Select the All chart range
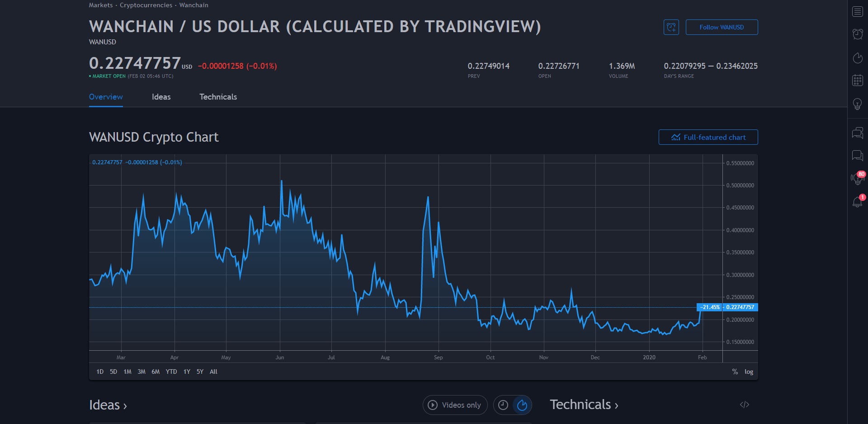Viewport: 868px width, 424px height. pos(213,372)
